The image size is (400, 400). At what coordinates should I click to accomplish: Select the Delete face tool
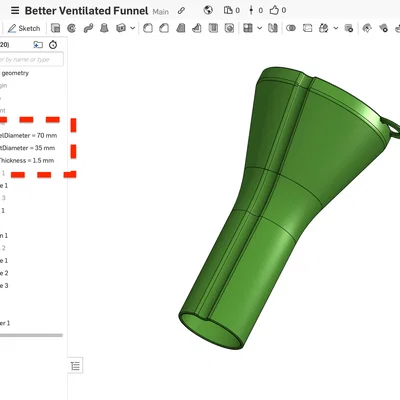click(383, 28)
